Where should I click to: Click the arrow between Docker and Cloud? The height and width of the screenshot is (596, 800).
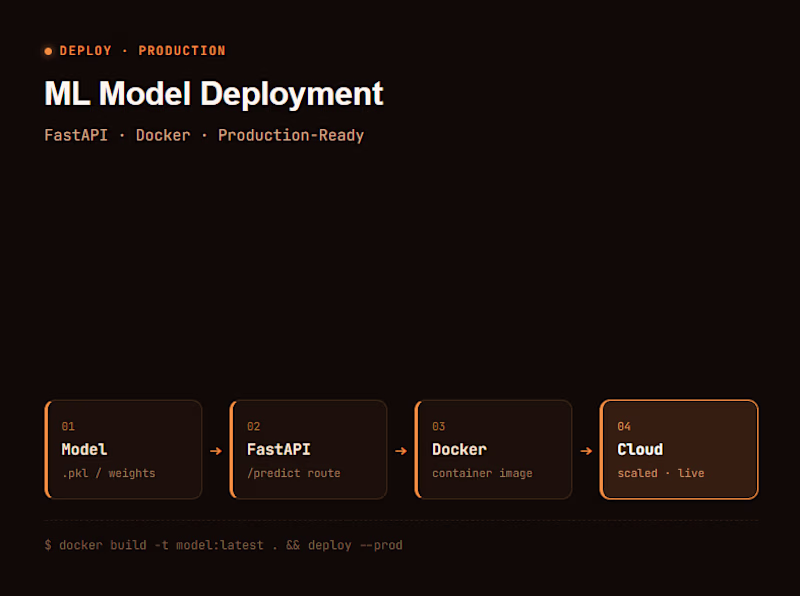586,451
